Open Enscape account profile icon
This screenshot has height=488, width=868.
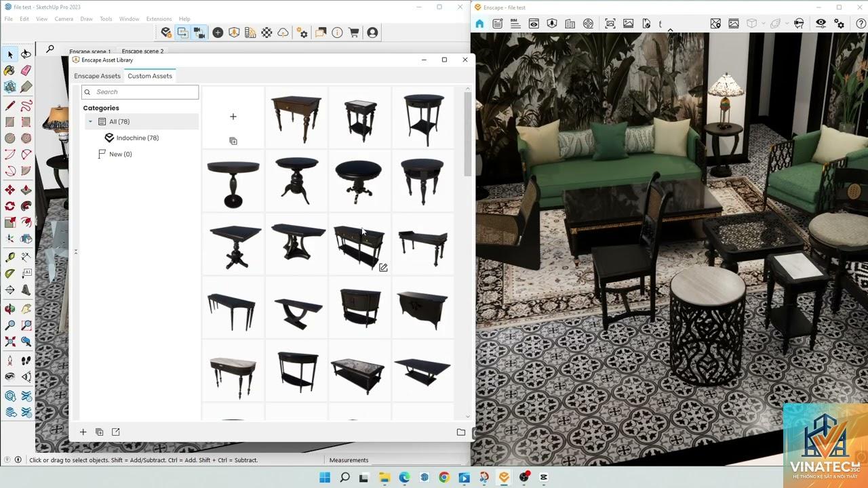point(372,33)
